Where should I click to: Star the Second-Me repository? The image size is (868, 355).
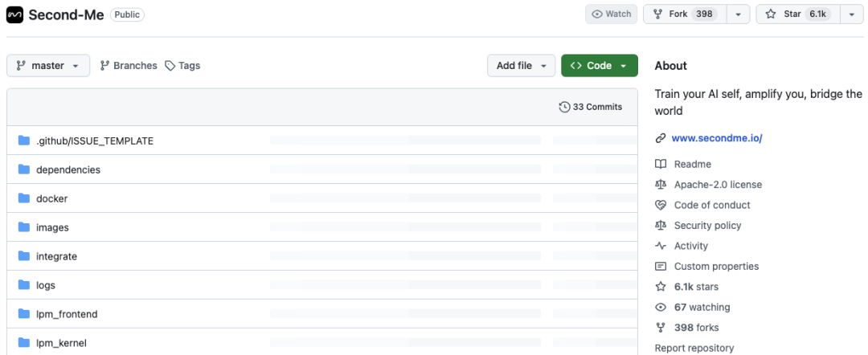(798, 14)
